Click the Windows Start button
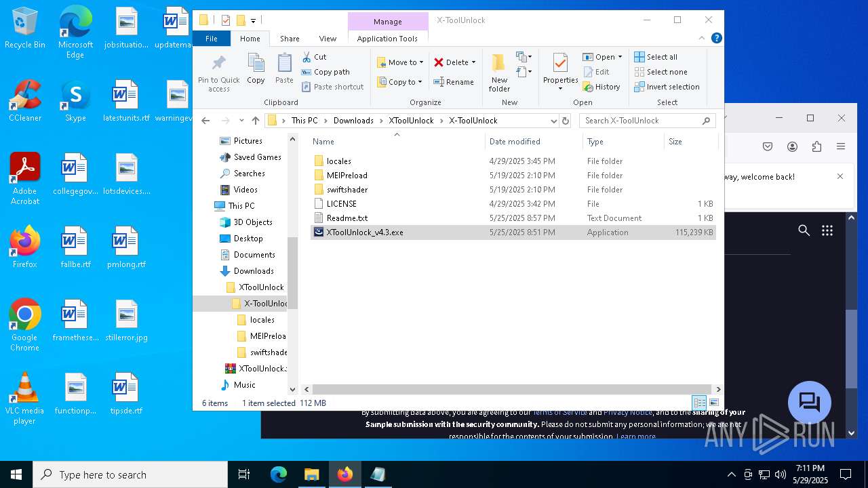This screenshot has width=868, height=488. coord(16,474)
